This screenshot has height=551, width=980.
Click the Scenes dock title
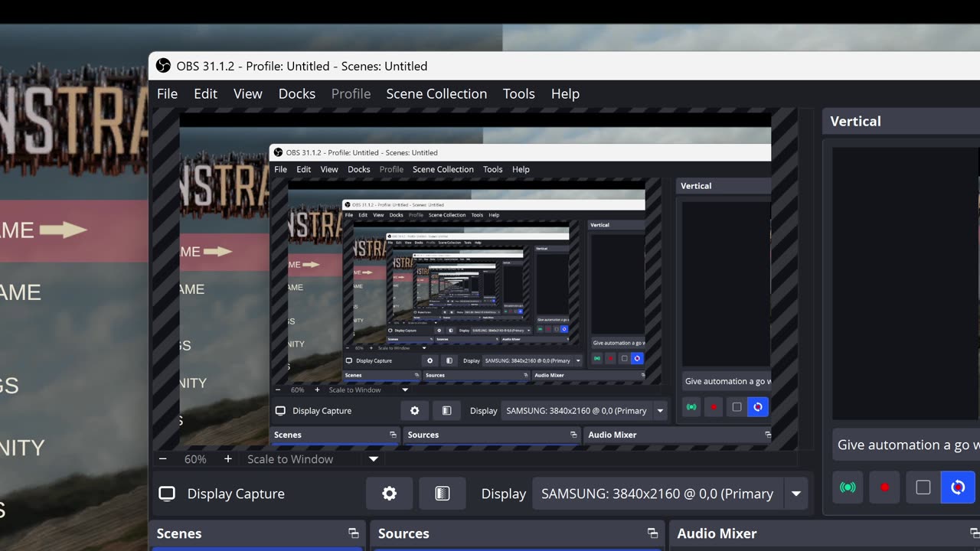point(179,533)
